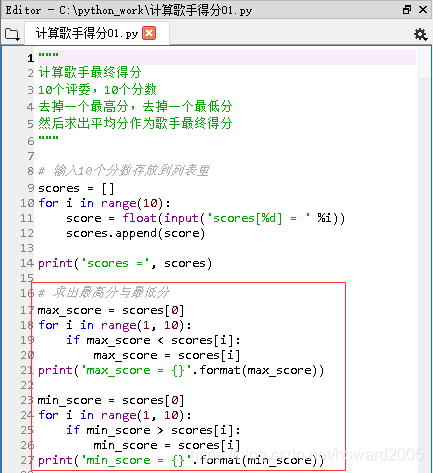Click the line max_score = scores[0]

pyautogui.click(x=111, y=310)
